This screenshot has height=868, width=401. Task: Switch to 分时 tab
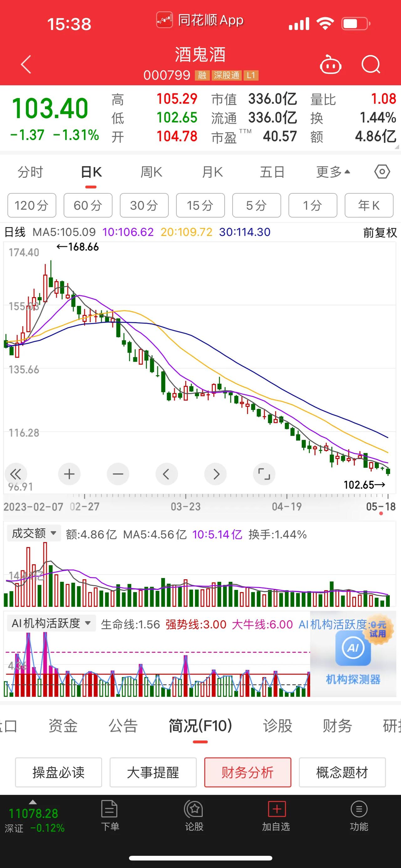(x=30, y=172)
